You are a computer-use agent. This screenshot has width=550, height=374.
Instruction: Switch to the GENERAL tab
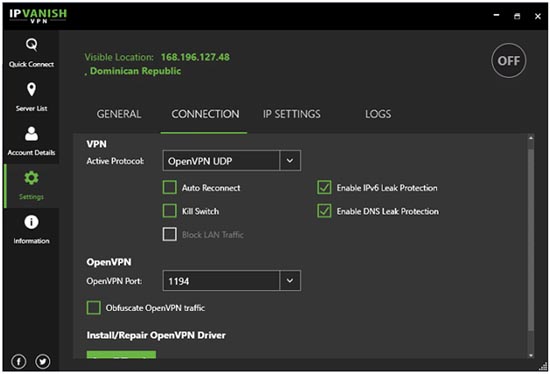pos(119,114)
